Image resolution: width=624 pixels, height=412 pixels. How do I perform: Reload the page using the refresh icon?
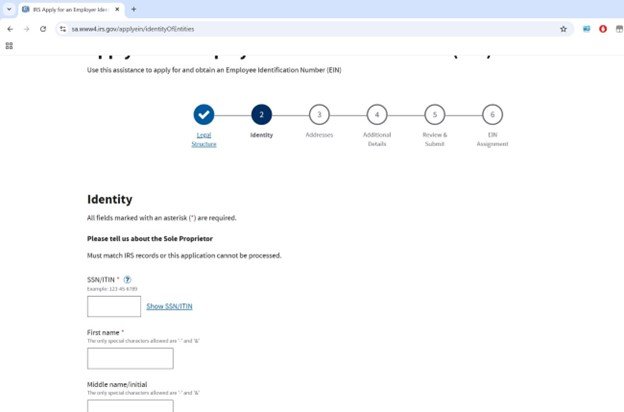coord(43,29)
